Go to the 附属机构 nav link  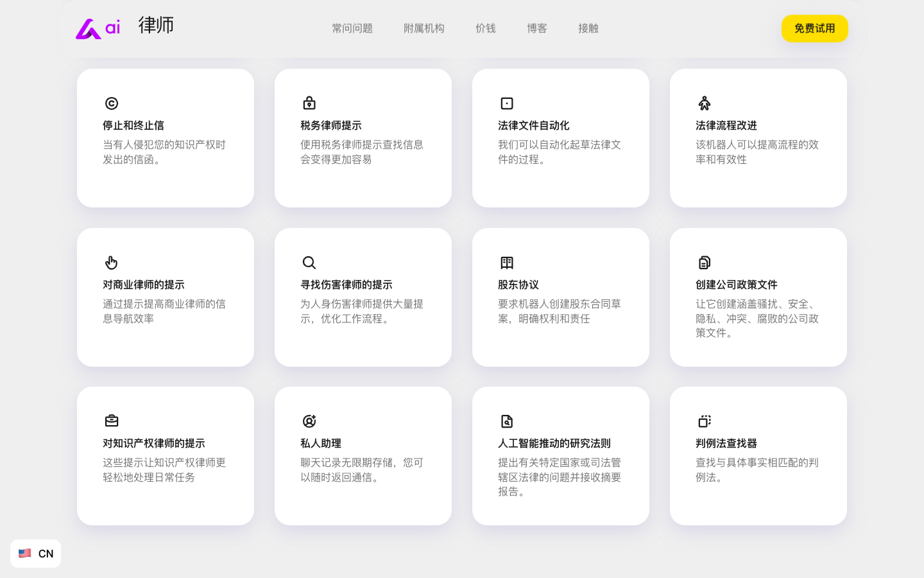coord(424,28)
